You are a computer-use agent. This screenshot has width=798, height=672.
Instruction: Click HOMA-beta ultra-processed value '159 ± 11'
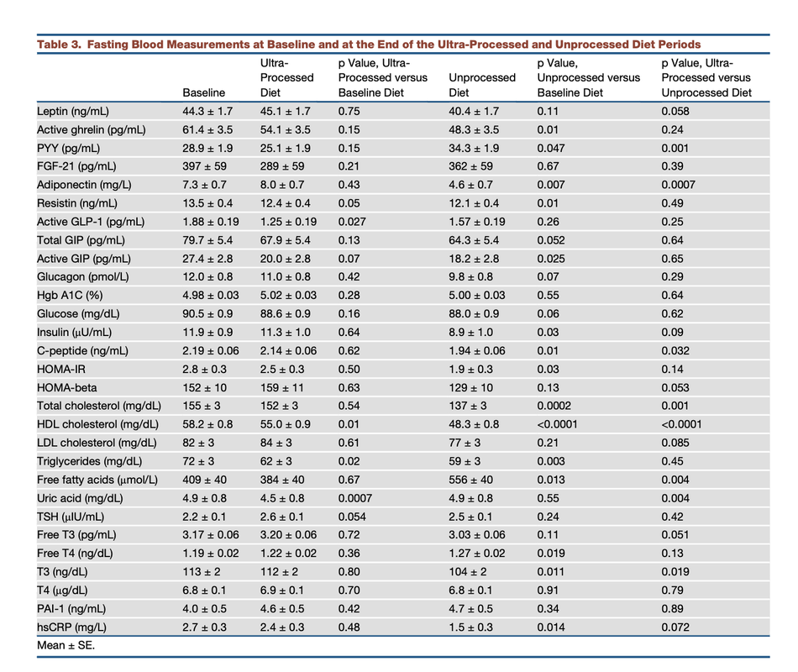tap(282, 388)
